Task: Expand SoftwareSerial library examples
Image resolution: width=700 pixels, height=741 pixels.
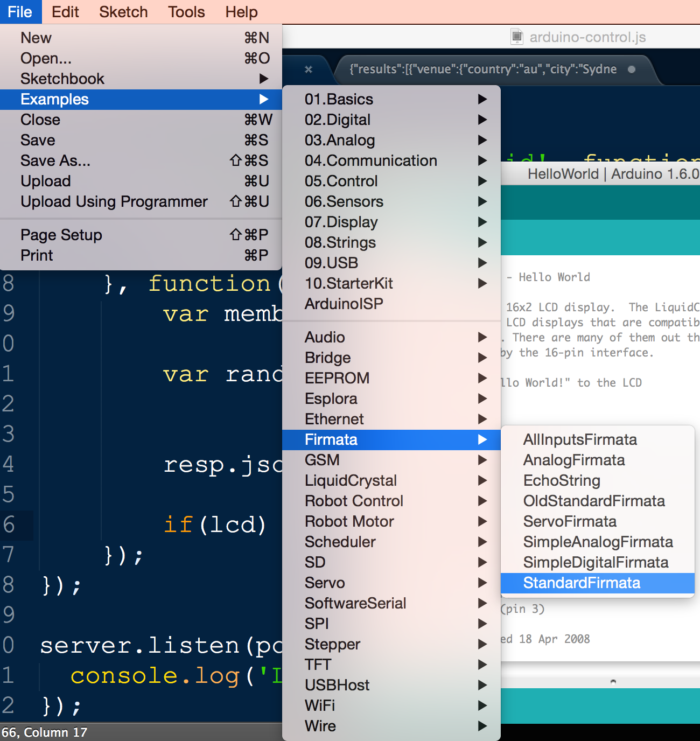Action: tap(391, 603)
